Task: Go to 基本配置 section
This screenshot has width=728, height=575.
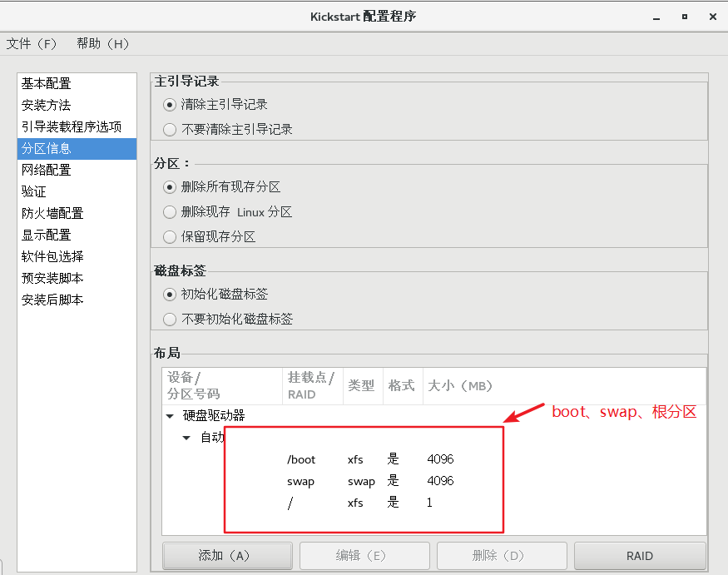Action: coord(77,83)
